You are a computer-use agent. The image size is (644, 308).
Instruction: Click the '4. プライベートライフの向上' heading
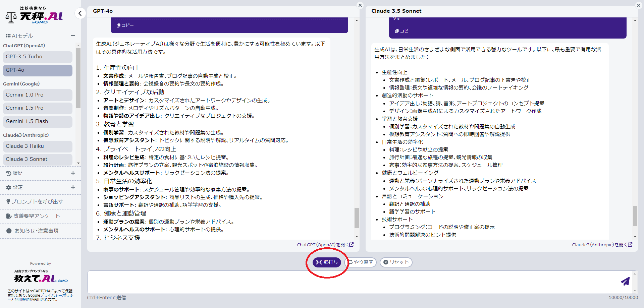click(136, 149)
